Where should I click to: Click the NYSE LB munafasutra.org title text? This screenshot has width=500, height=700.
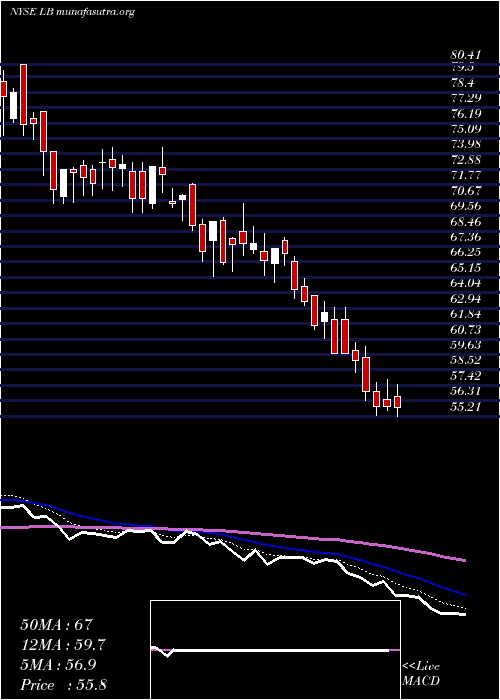point(72,12)
